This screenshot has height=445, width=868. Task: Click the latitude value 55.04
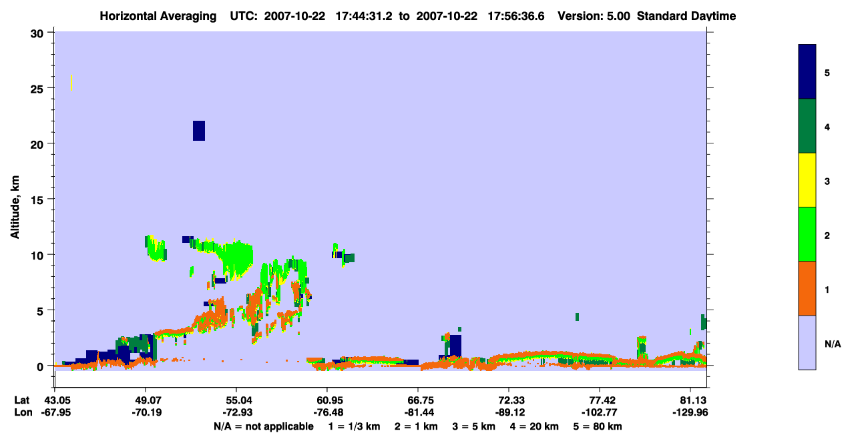236,400
